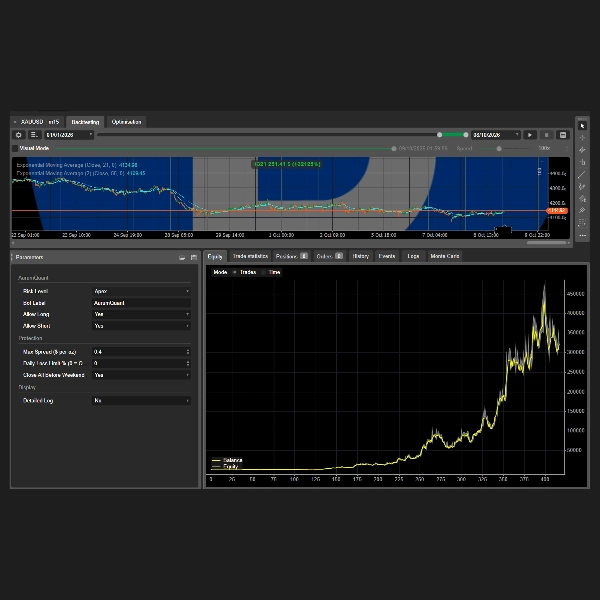Select the cursor pointer tool
Image resolution: width=600 pixels, height=600 pixels.
pyautogui.click(x=582, y=126)
